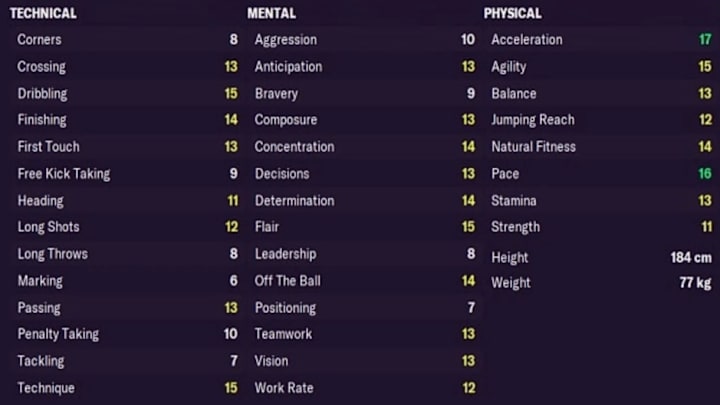Click the MENTAL section header
The height and width of the screenshot is (405, 720).
click(271, 13)
